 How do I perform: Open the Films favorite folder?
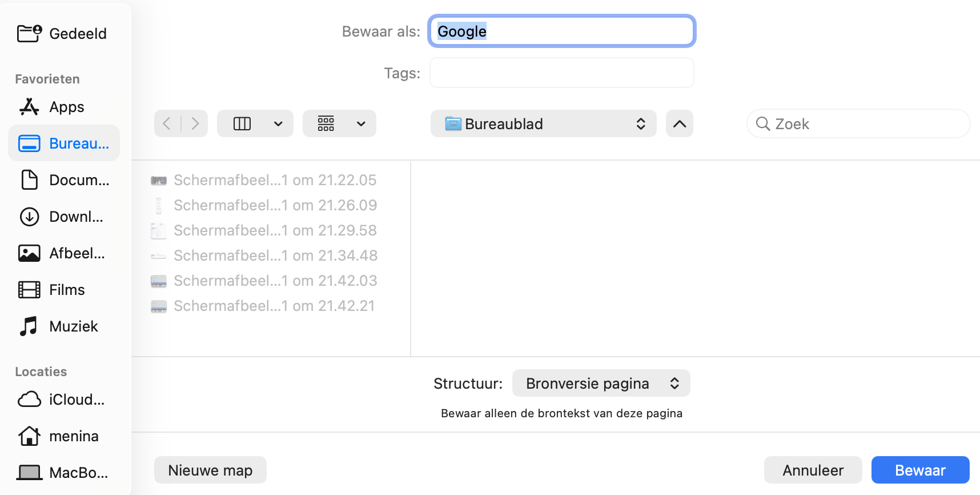click(x=29, y=289)
